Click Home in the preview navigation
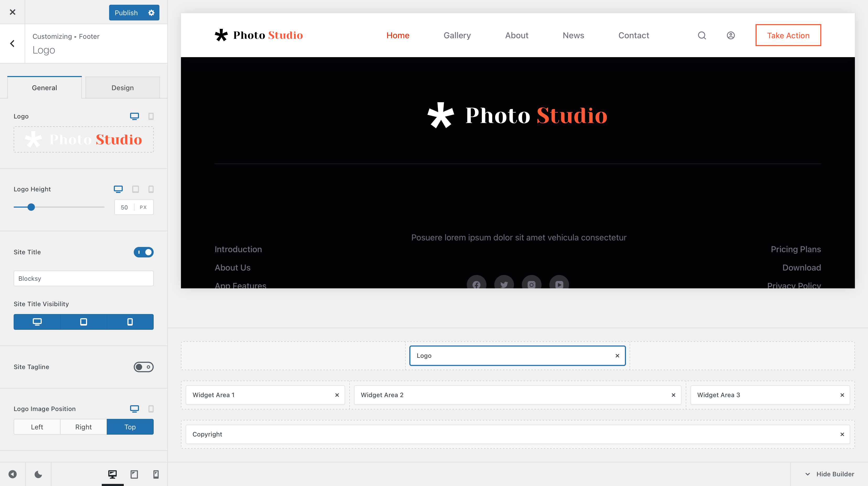This screenshot has height=486, width=868. pos(398,35)
